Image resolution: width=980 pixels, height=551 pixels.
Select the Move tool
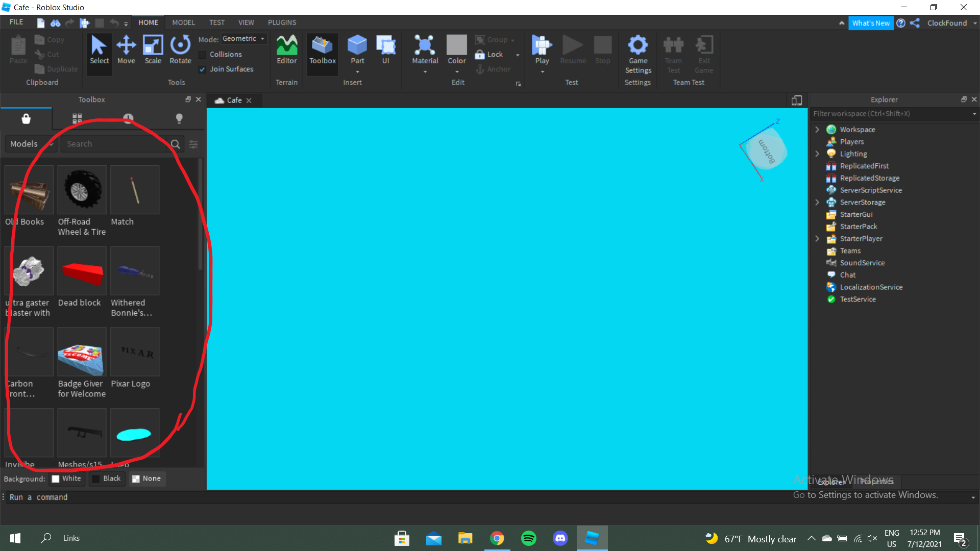[126, 49]
